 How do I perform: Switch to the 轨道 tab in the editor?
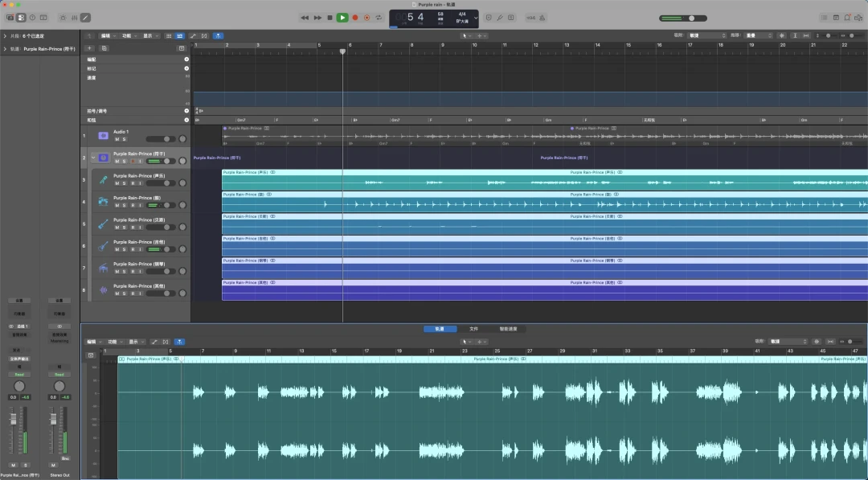click(x=440, y=329)
